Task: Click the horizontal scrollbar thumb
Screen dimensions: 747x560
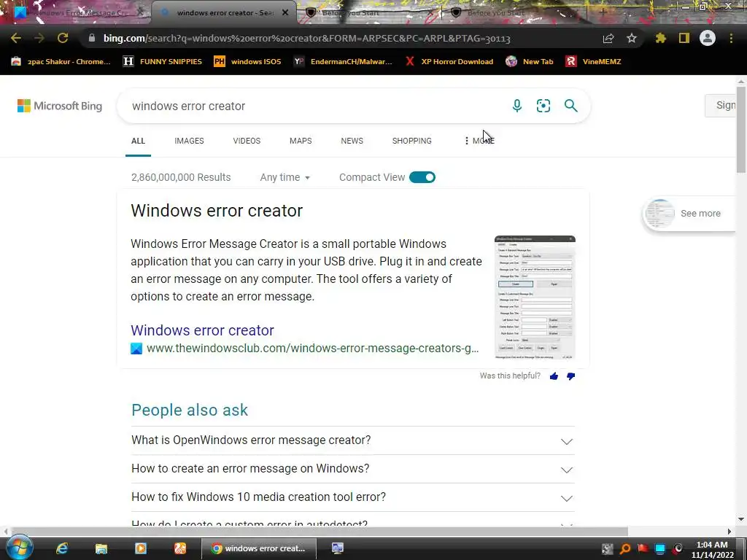Action: tap(318, 531)
